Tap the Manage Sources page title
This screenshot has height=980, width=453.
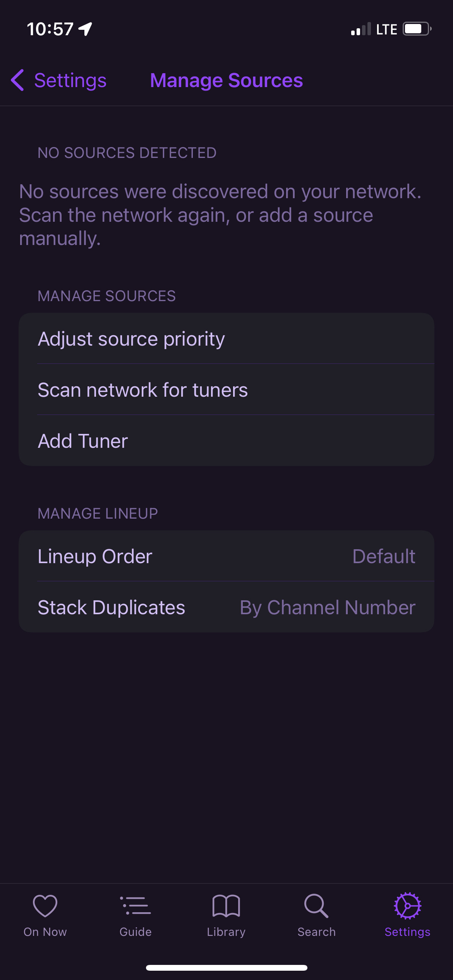click(x=226, y=81)
